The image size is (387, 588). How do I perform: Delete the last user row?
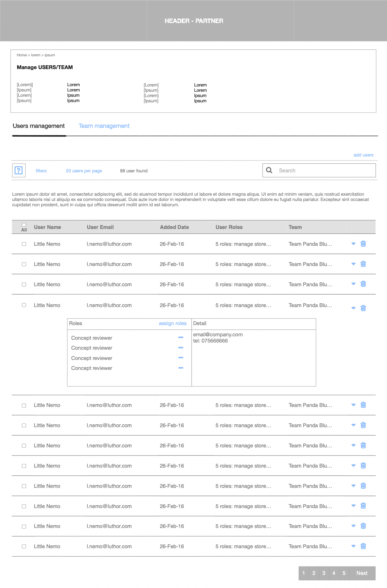pos(363,546)
